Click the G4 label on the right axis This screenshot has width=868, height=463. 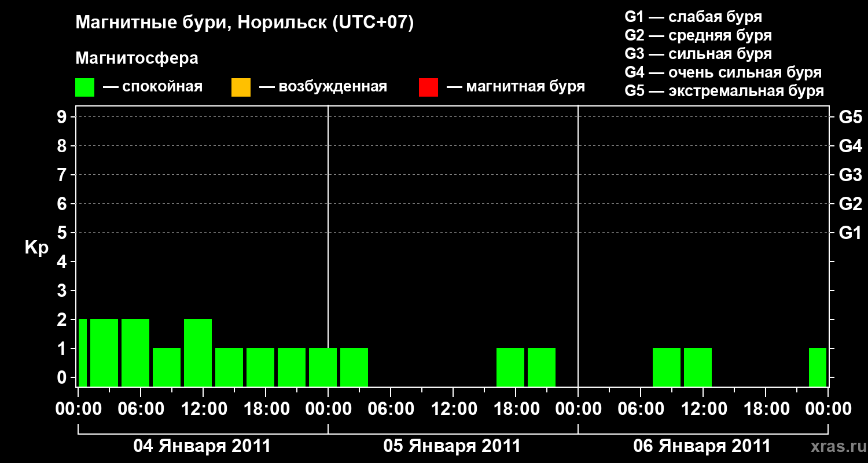coord(850,146)
